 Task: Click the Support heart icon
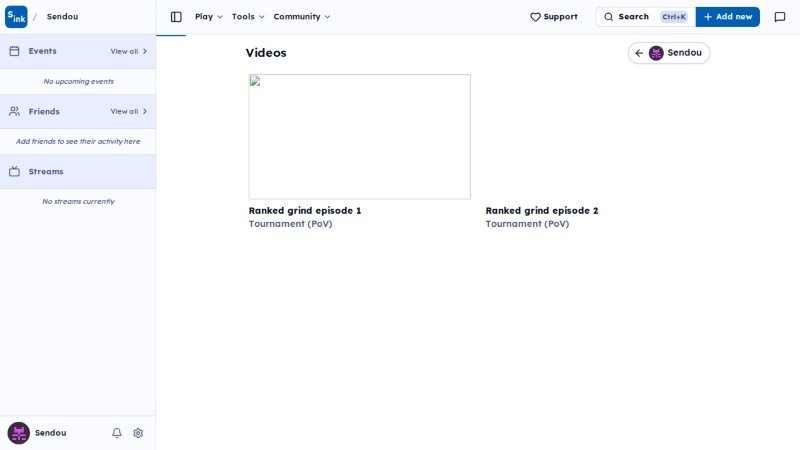(x=535, y=17)
